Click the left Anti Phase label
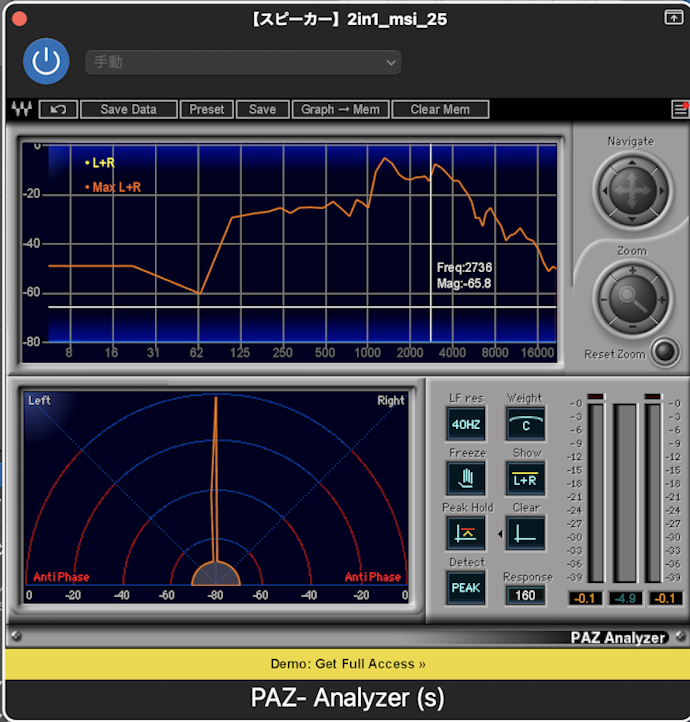Screen dimensions: 690x722 pos(61,577)
